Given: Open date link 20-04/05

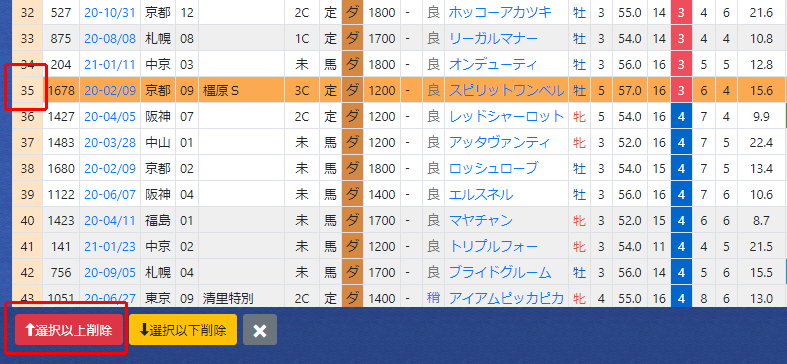Looking at the screenshot, I should (x=110, y=116).
